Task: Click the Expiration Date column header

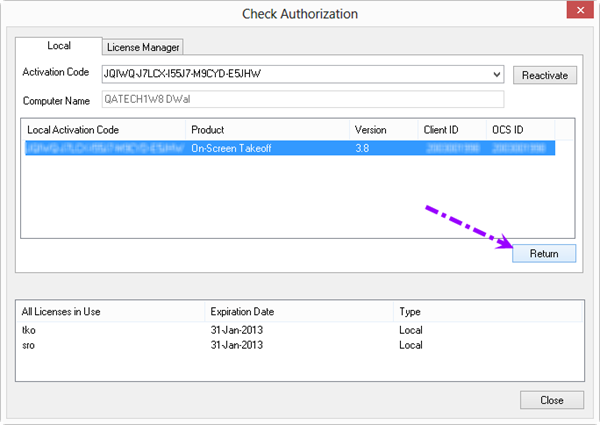Action: coord(299,312)
